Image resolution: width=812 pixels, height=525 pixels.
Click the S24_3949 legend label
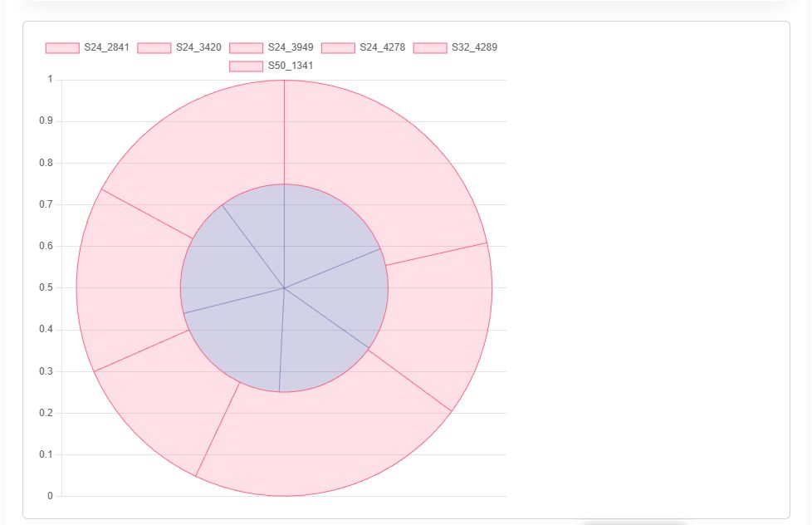291,47
